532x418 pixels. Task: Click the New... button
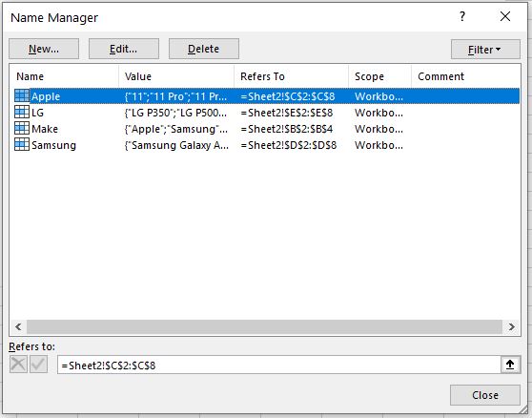tap(44, 49)
